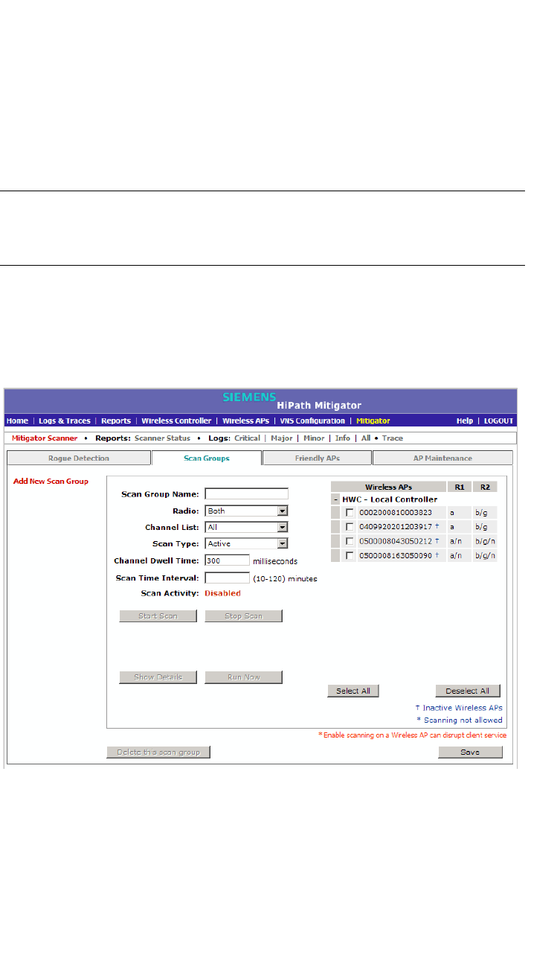Open Logs & Traces in the navigation bar
The width and height of the screenshot is (560, 978).
[65, 421]
